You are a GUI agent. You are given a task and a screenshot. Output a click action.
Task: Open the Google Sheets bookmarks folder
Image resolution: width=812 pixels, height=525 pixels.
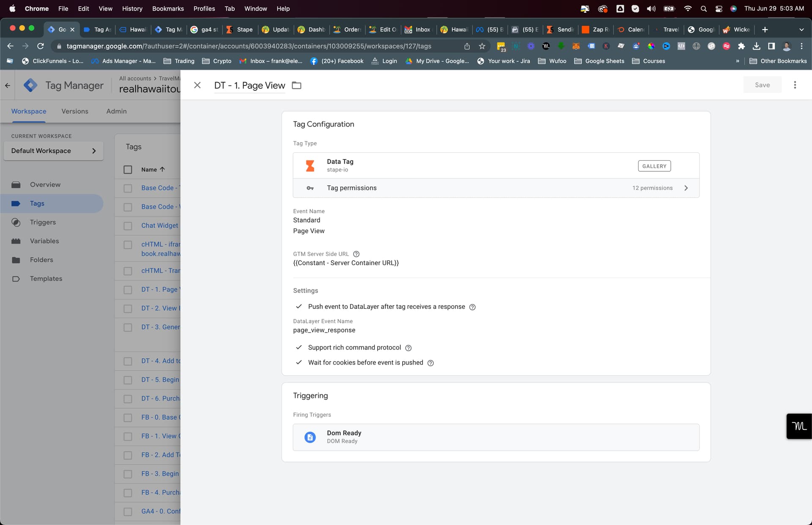(599, 61)
